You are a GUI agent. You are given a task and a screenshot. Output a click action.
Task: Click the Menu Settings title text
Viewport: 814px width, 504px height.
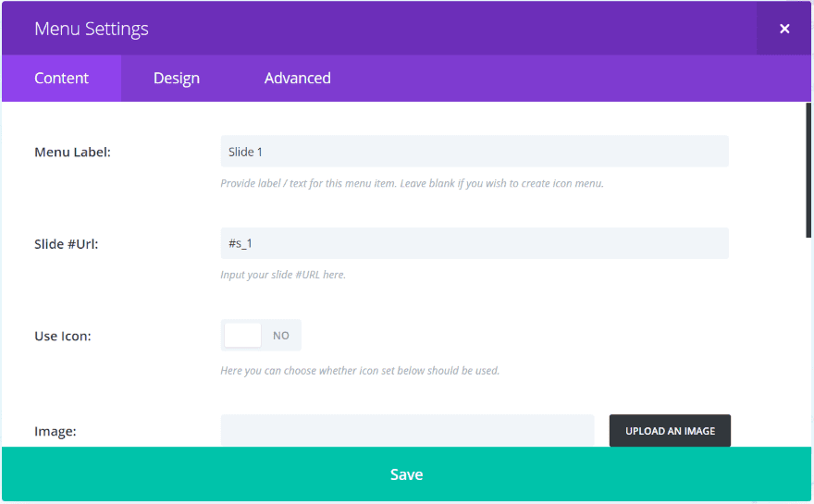[92, 29]
